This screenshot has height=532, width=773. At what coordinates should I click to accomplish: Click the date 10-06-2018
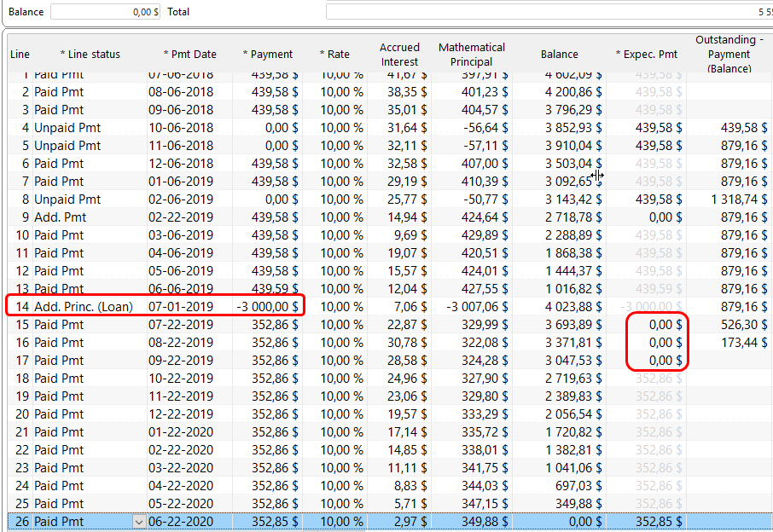pos(180,128)
